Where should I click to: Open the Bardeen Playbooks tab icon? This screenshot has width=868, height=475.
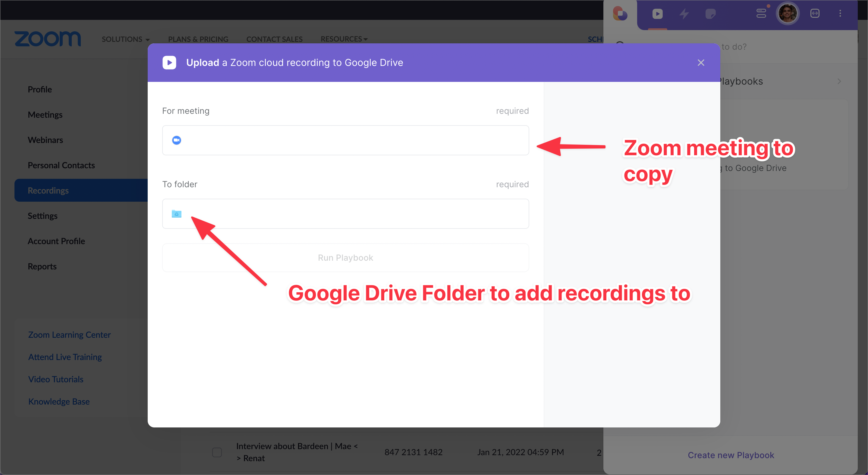pyautogui.click(x=657, y=14)
